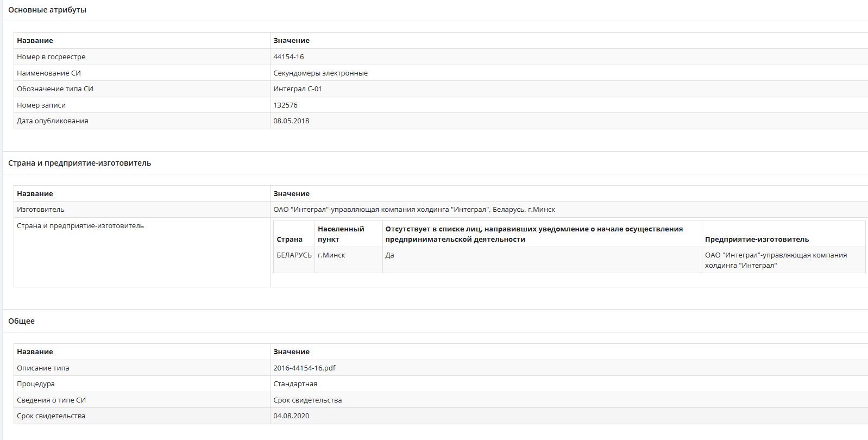Select the 'Секундомеры электронные' name value
The height and width of the screenshot is (440, 868).
point(320,73)
